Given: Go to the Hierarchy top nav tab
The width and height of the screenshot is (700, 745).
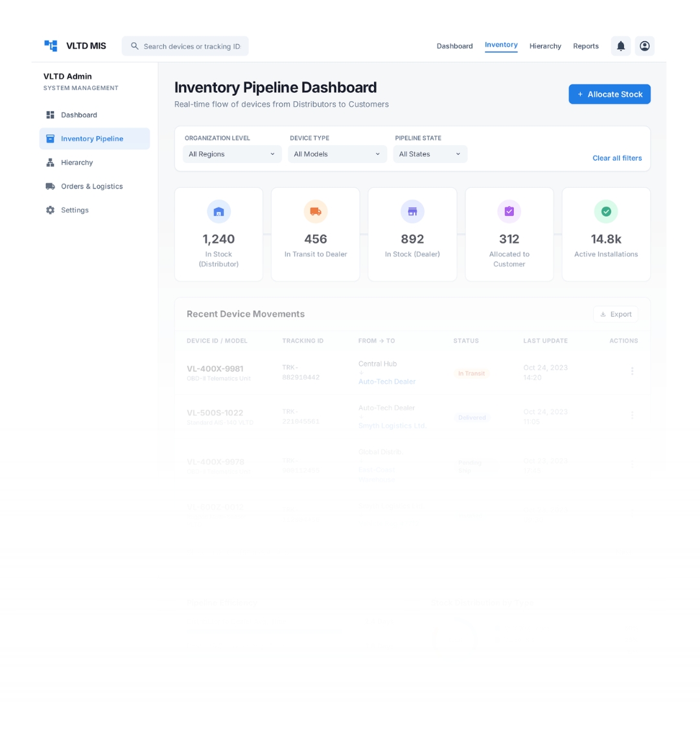Looking at the screenshot, I should click(x=545, y=46).
